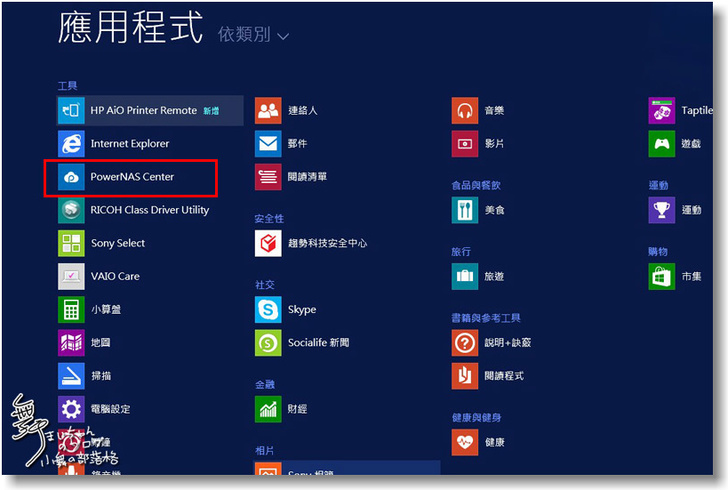
Task: Open Reader (閱讀程式) icon
Action: coord(465,376)
